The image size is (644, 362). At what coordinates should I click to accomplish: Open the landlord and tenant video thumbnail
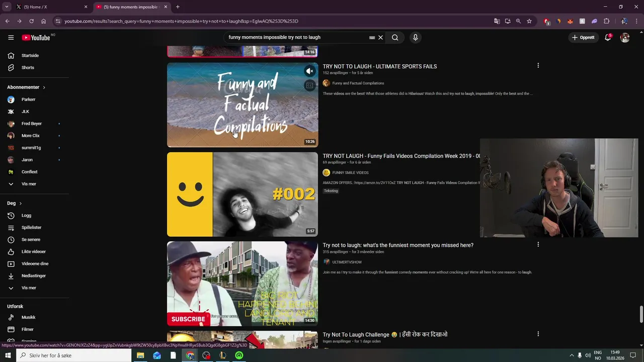[x=243, y=284]
